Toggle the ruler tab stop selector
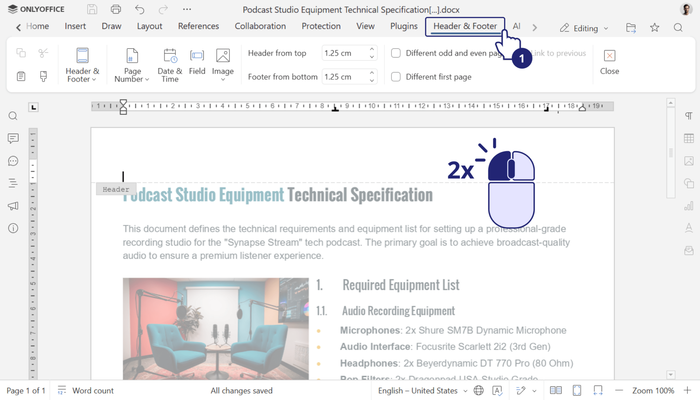Screen dimensions: 700x400 point(33,107)
